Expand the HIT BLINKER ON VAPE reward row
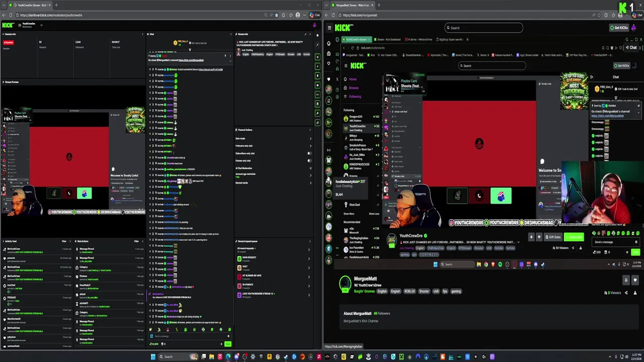This screenshot has height=362, width=644. [273, 277]
